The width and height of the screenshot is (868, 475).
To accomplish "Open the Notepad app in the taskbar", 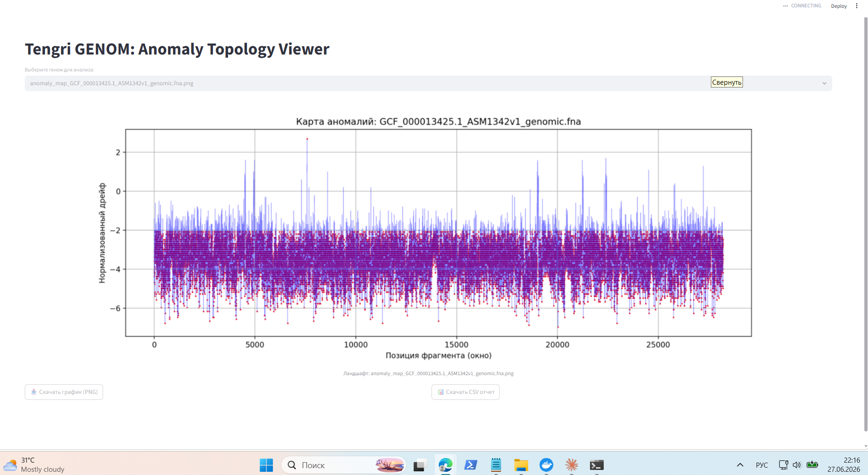I will 496,465.
